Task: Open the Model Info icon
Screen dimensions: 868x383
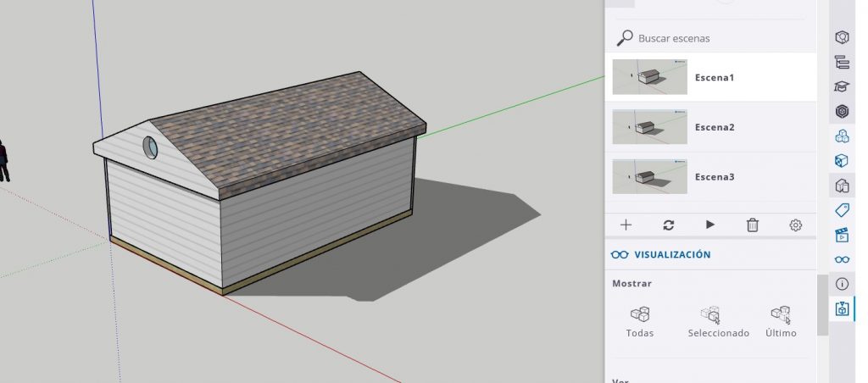Action: [842, 284]
